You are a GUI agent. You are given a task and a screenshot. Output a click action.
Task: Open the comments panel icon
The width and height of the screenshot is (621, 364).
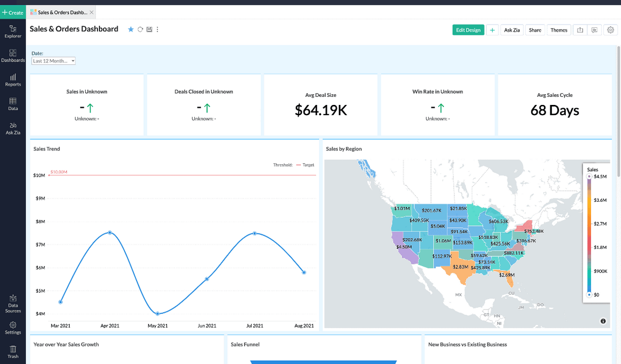595,29
